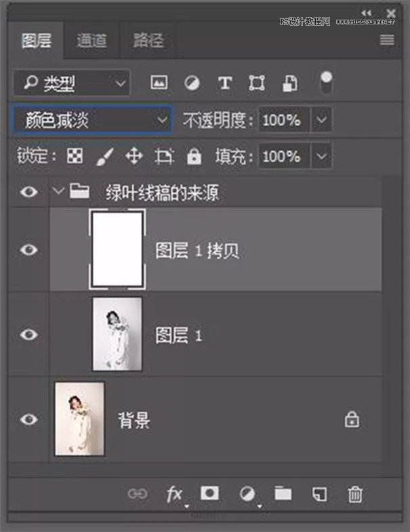Open the 路径 tab
The image size is (410, 532).
click(x=148, y=41)
